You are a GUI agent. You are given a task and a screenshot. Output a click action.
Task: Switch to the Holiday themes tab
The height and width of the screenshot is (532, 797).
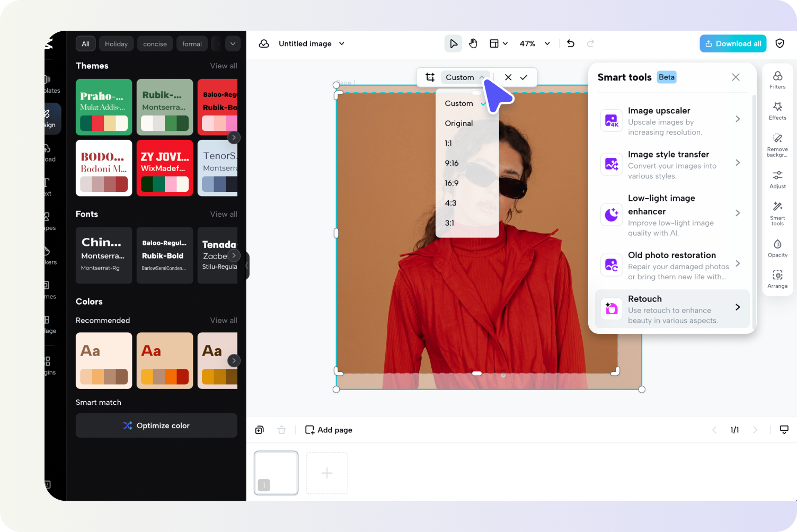coord(116,43)
